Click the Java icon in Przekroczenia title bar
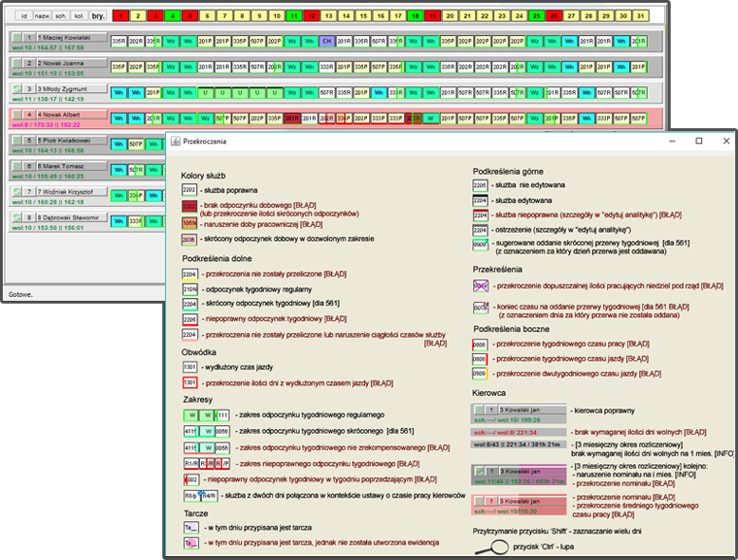Viewport: 738px width, 560px height. click(x=176, y=141)
